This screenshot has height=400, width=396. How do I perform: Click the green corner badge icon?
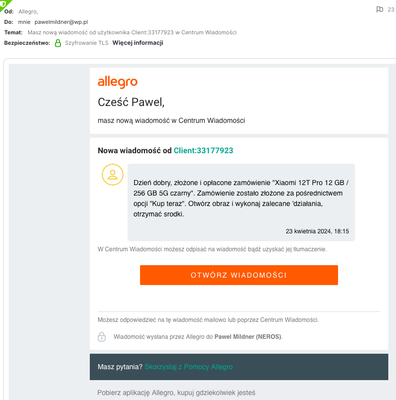[4, 4]
